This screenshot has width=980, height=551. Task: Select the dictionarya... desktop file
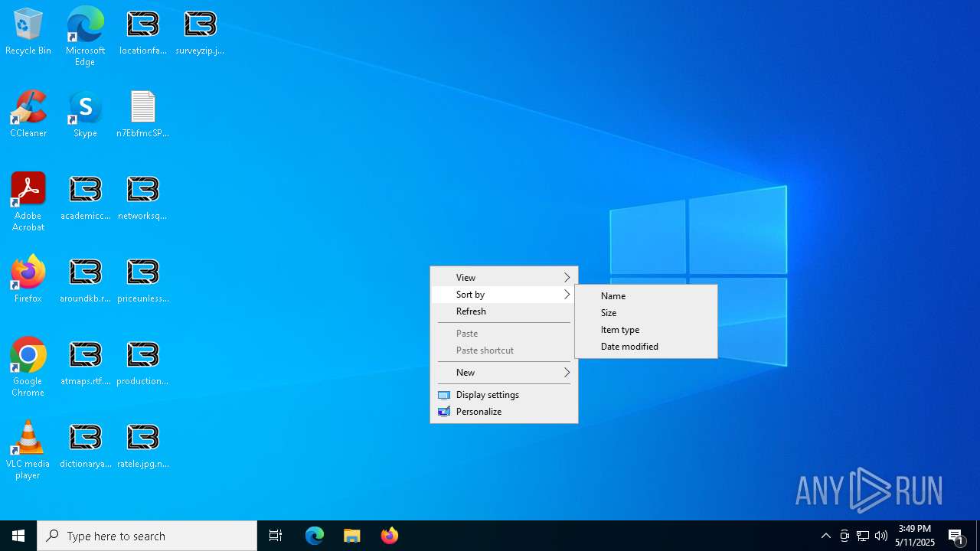point(85,445)
